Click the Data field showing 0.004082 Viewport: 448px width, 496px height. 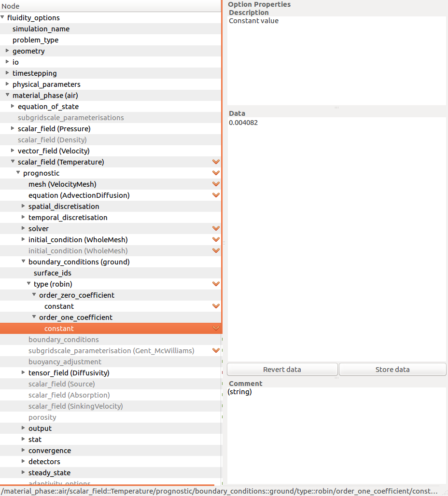336,239
